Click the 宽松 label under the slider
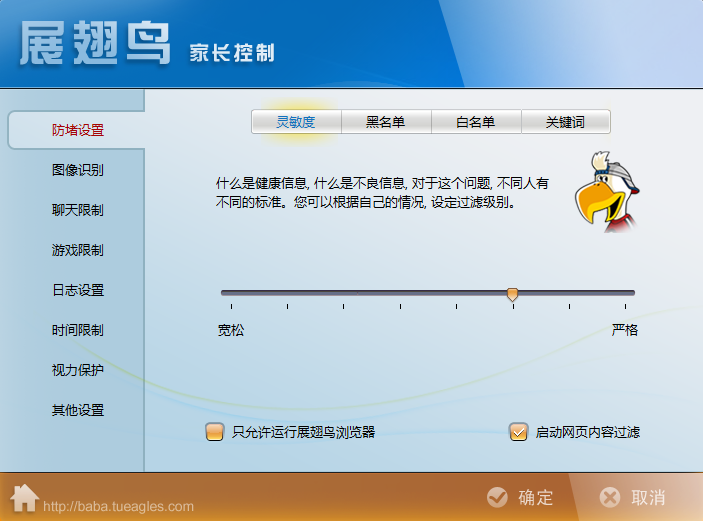703x521 pixels. click(x=231, y=330)
